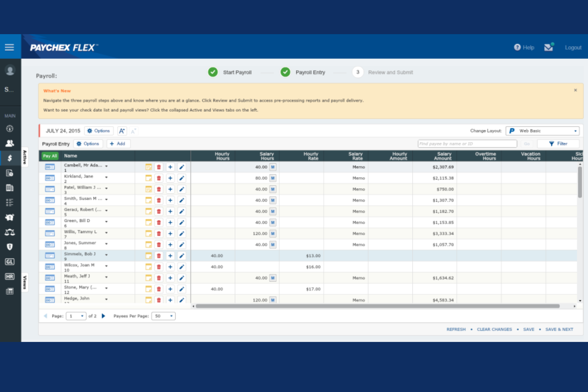Open Payees Per Page dropdown
The image size is (588, 392).
(x=163, y=316)
